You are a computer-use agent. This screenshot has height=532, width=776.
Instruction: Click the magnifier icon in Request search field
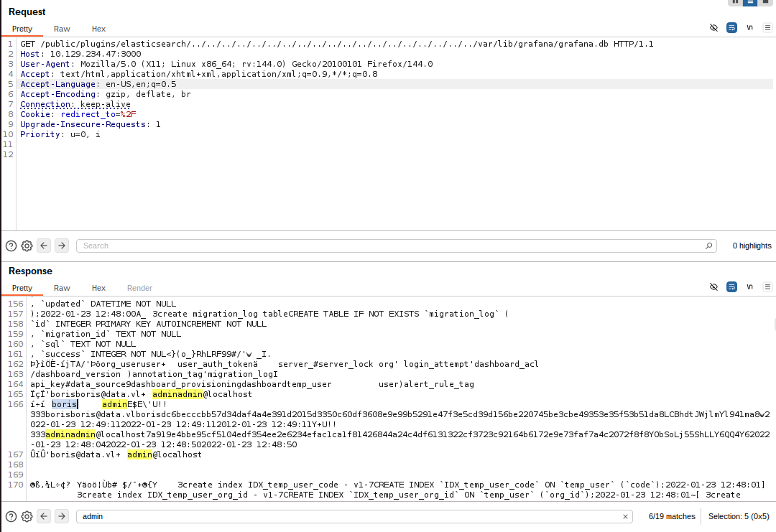708,246
